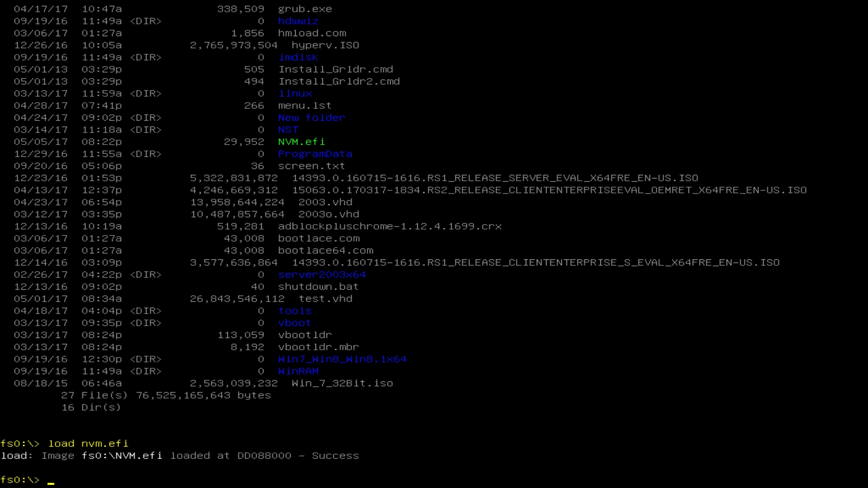The height and width of the screenshot is (488, 868).
Task: Select the 519,281 size of adblockpluschrome crx
Action: (x=241, y=226)
